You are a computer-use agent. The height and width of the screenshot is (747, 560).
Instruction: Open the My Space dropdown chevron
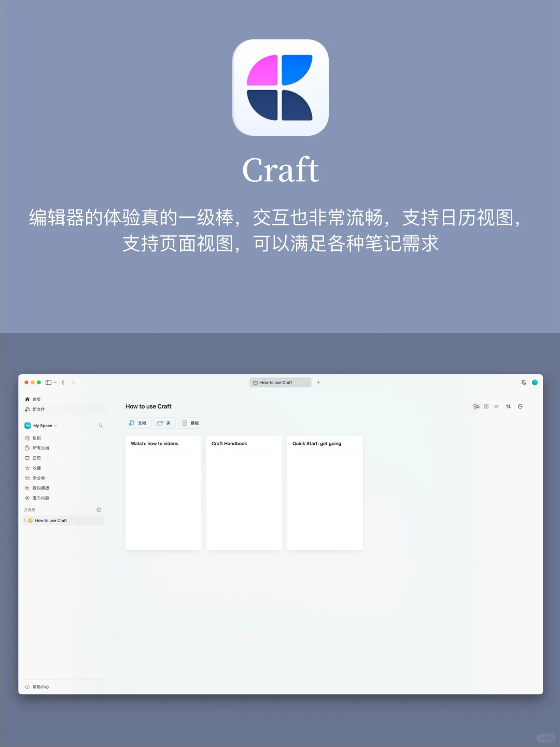[55, 426]
